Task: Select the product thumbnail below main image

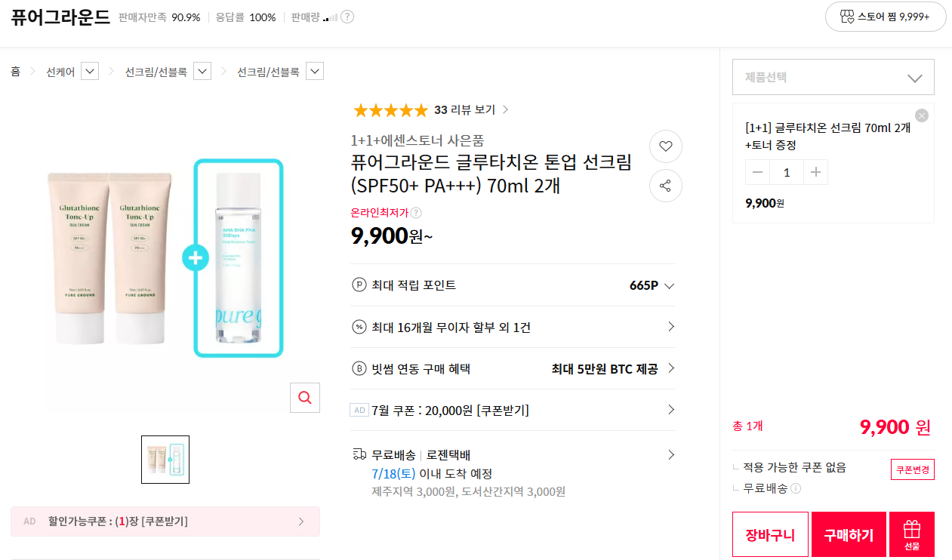Action: 165,460
